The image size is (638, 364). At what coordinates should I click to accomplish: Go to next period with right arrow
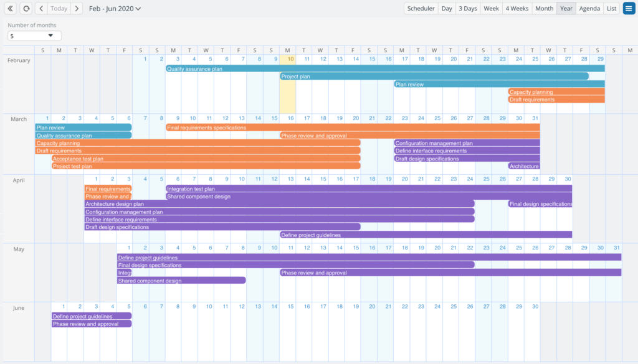pyautogui.click(x=77, y=9)
